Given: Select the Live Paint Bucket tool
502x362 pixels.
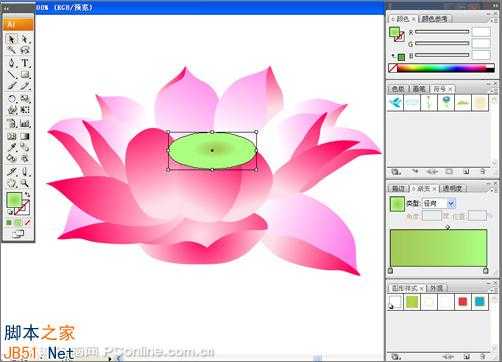Looking at the screenshot, I should 11,158.
